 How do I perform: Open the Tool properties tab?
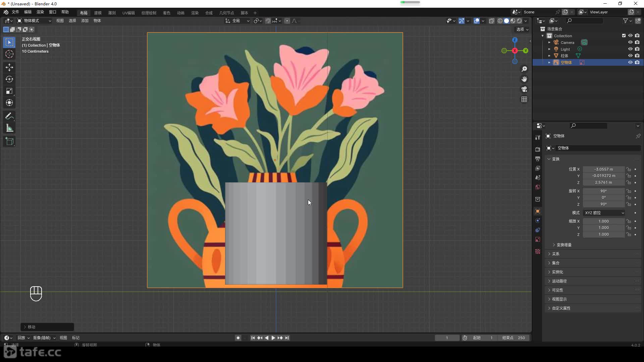[538, 137]
